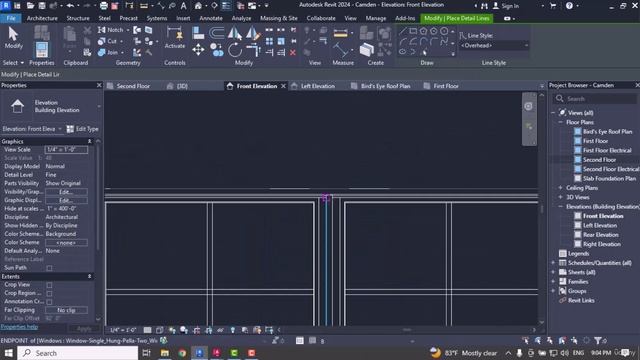Select the Inscribed Polygon draw tool

[x=423, y=31]
